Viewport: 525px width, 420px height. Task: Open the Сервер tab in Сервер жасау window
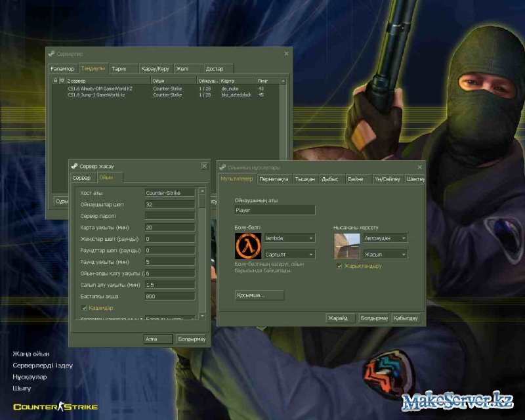(83, 178)
